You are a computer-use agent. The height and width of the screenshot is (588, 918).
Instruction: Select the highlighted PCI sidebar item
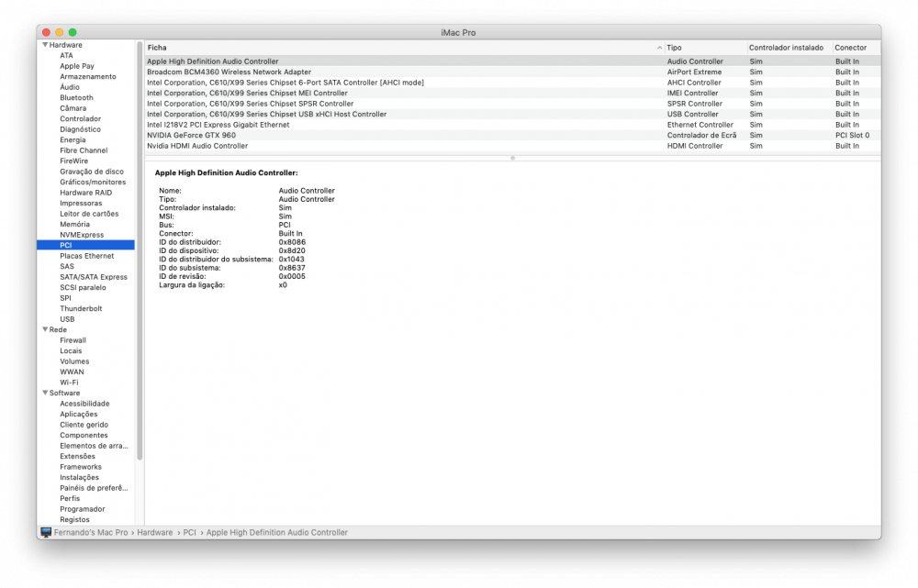[x=85, y=245]
